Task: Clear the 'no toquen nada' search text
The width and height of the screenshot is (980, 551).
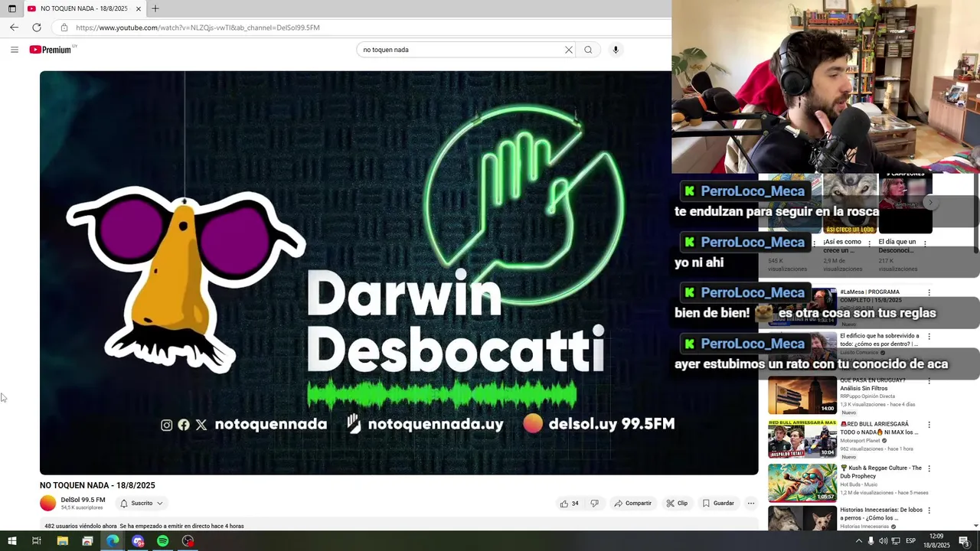Action: tap(569, 50)
